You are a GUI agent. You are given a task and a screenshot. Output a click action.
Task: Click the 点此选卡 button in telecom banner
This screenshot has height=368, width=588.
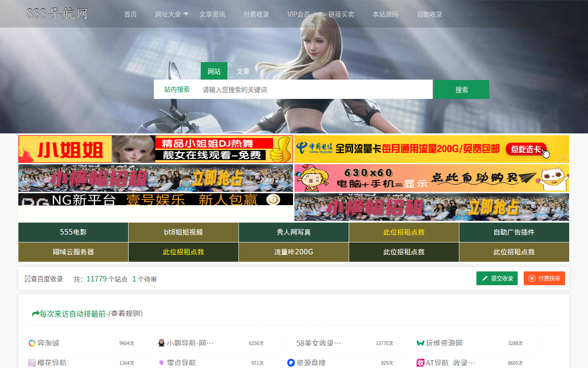click(526, 149)
